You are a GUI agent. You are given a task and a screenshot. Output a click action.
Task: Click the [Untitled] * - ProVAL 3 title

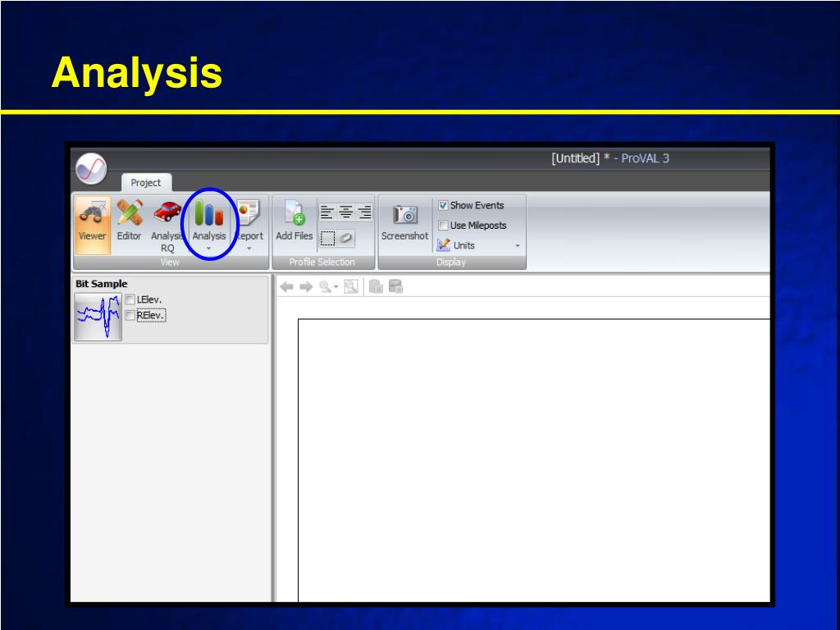tap(610, 158)
